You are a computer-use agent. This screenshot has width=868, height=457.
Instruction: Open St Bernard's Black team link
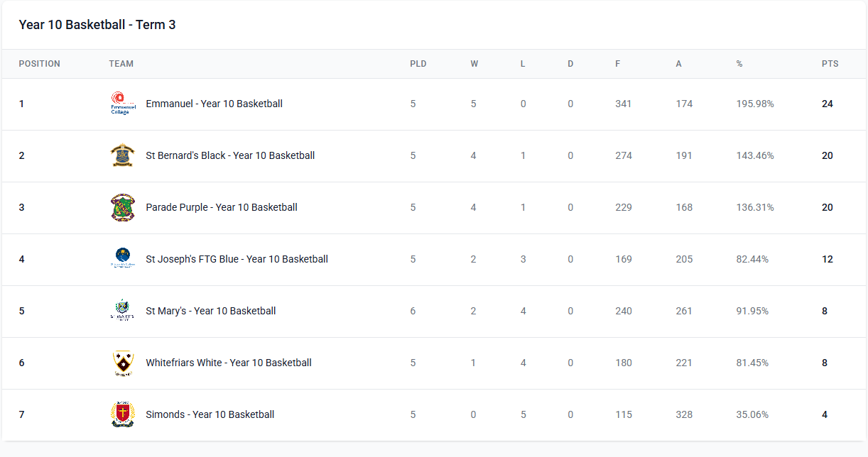pos(230,155)
